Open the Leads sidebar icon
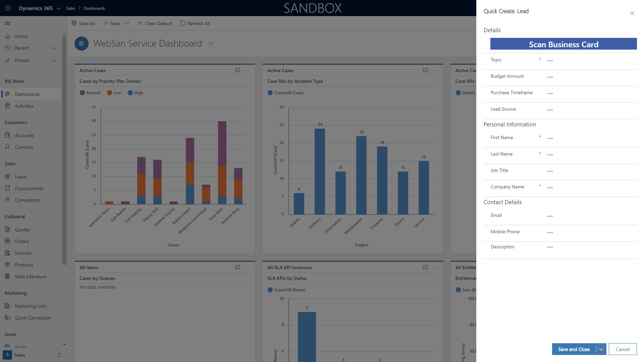Image resolution: width=644 pixels, height=362 pixels. (x=7, y=177)
